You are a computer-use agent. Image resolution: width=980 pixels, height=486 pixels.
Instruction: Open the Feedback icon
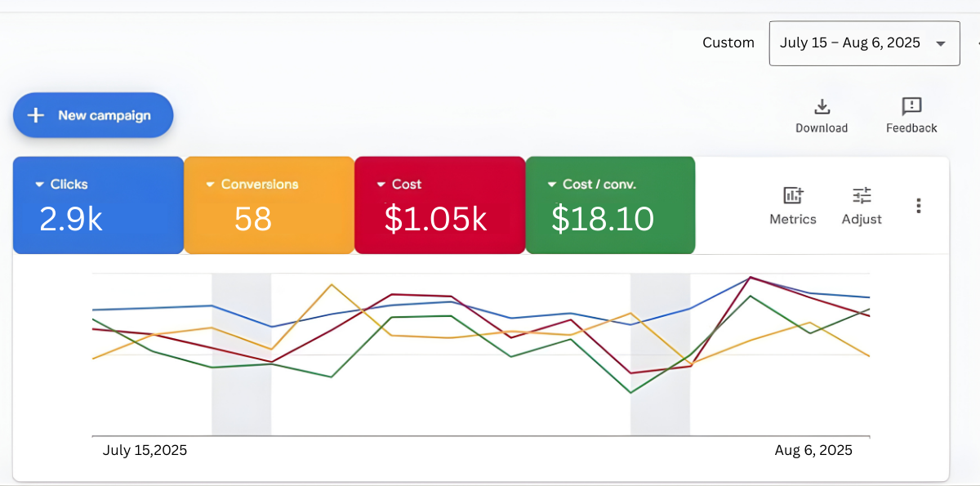(x=911, y=107)
